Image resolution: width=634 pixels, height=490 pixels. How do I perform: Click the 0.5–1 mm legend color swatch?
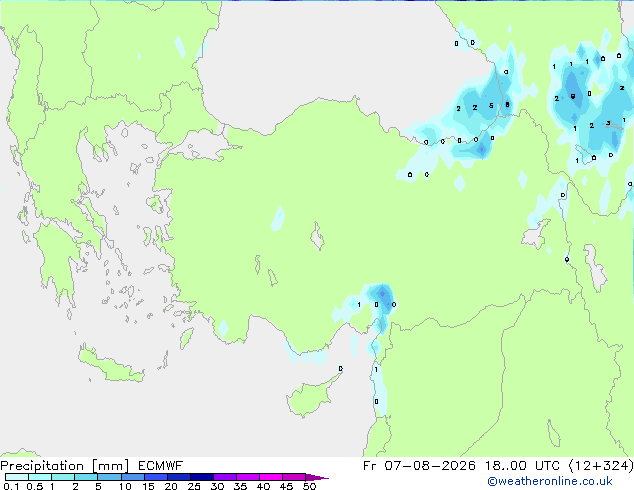[x=40, y=477]
